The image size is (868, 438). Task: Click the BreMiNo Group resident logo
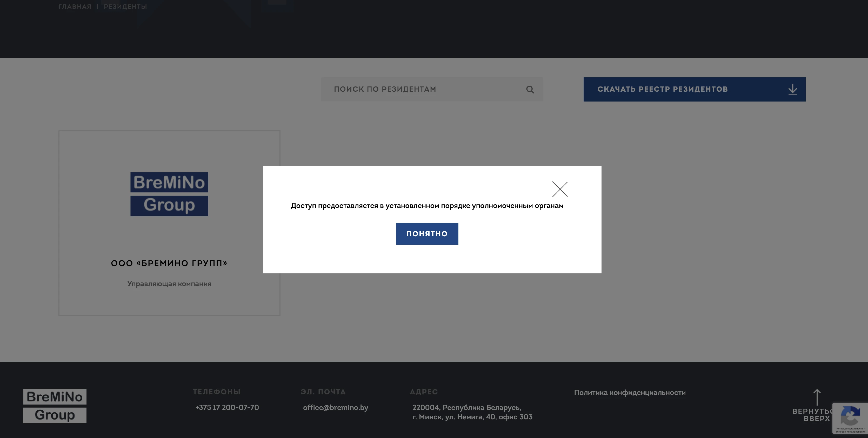tap(169, 194)
